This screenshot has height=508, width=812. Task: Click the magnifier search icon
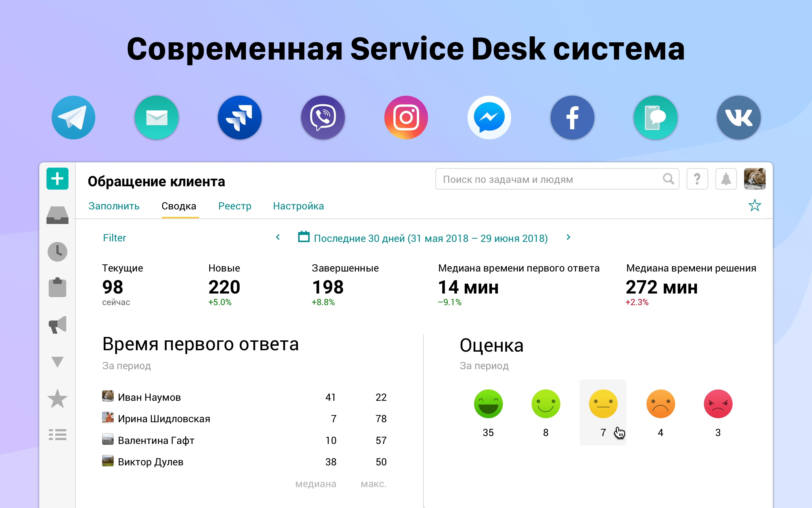(668, 179)
